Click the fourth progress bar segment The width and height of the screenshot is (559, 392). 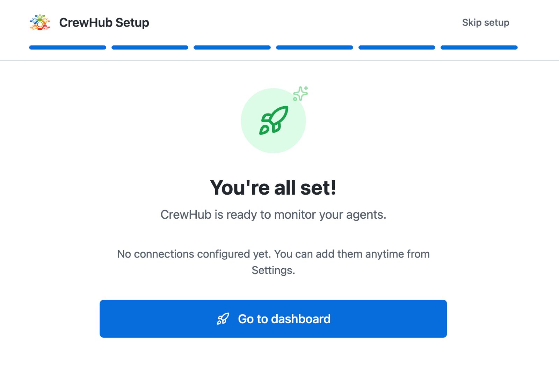coord(314,47)
